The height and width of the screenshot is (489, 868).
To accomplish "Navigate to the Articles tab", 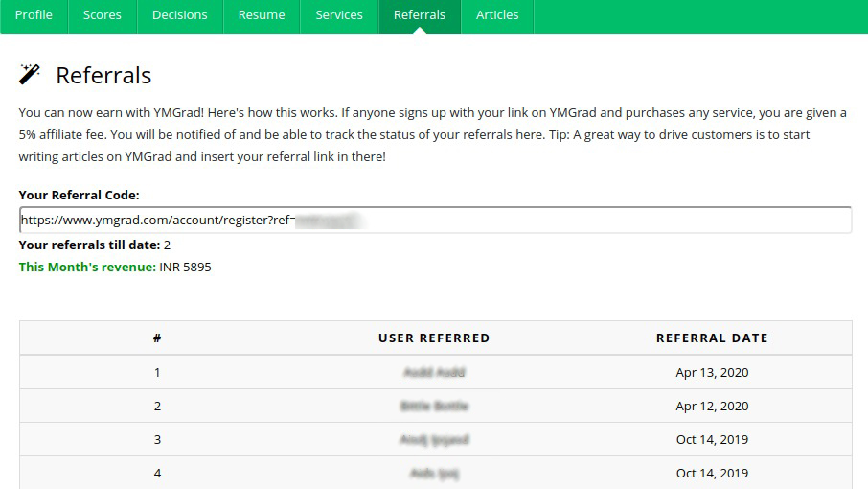I will [x=497, y=15].
